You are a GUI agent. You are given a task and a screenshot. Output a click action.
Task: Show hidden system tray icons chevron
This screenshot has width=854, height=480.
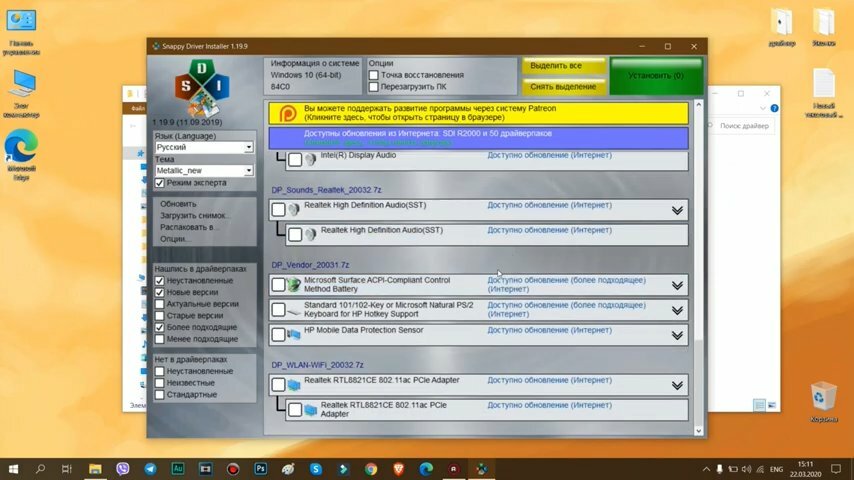(706, 469)
